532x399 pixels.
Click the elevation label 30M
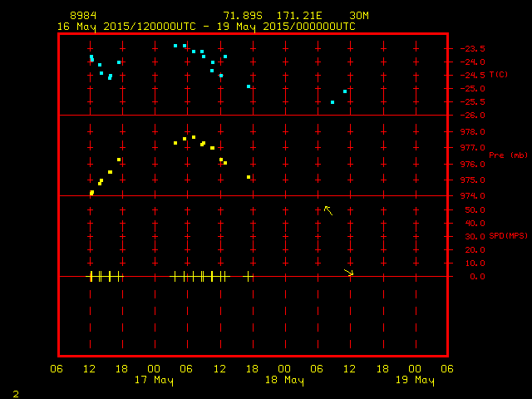pos(360,16)
